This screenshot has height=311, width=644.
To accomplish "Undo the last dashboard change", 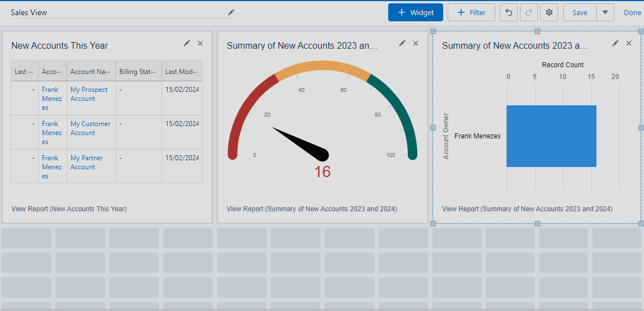I will coord(508,12).
